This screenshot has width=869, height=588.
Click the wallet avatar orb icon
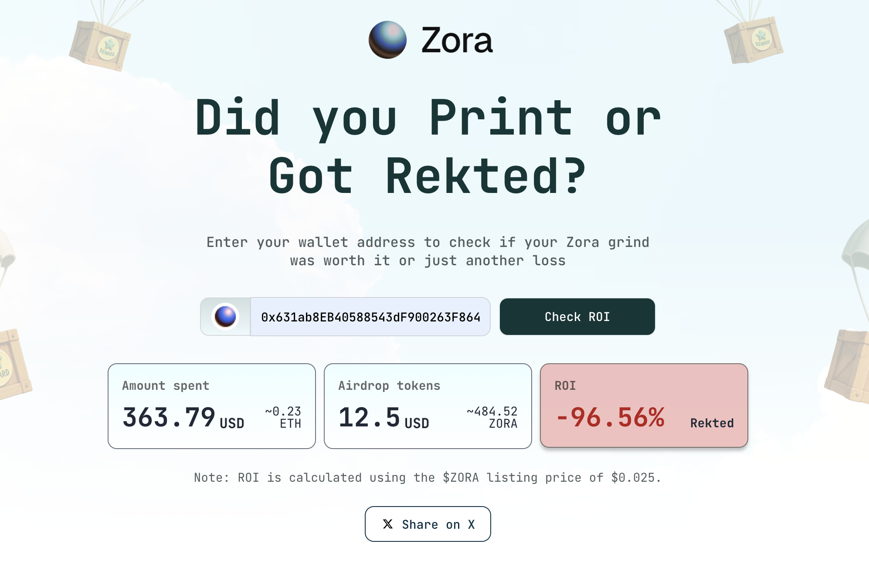[225, 317]
